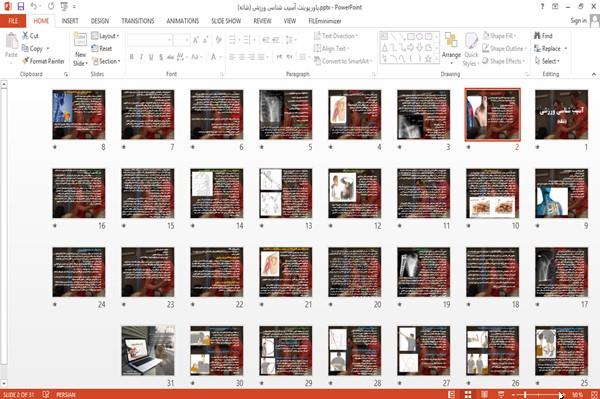Click the Redo icon in title bar
This screenshot has height=399, width=600.
[51, 6]
